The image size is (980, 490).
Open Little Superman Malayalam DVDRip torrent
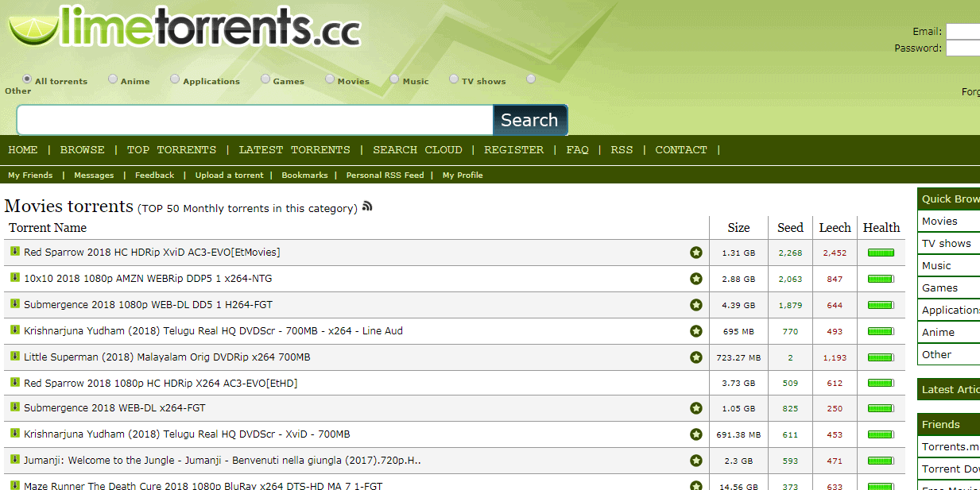[x=167, y=357]
